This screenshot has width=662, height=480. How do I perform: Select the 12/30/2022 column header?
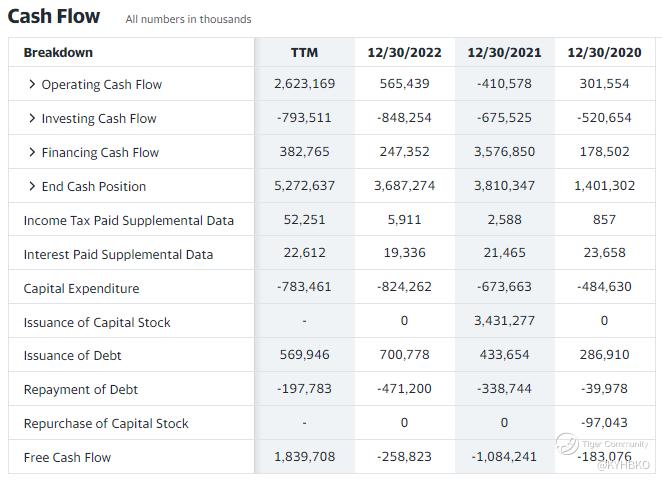click(x=404, y=52)
